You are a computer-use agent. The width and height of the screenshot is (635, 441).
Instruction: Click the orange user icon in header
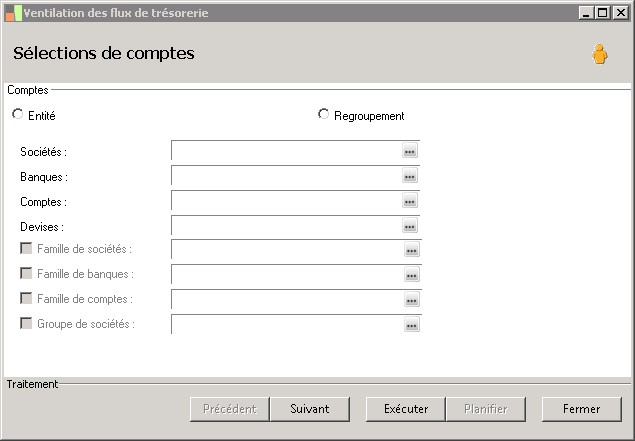(x=599, y=54)
